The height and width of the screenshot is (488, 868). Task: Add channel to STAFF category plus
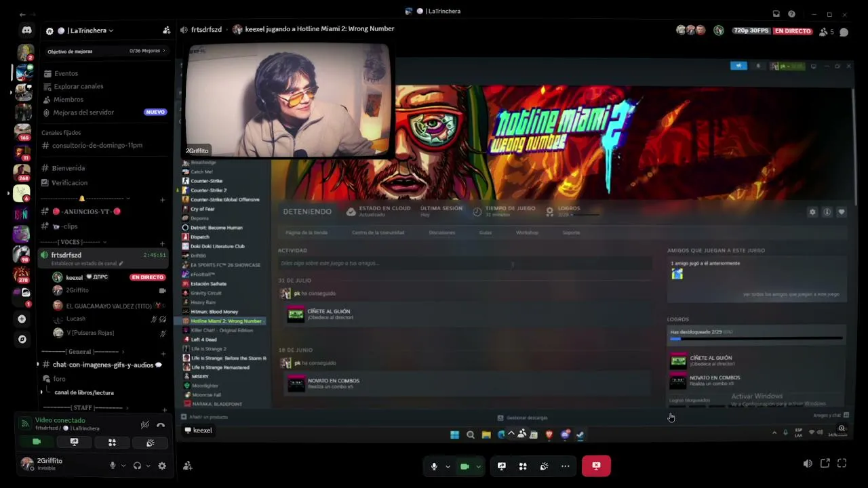coord(164,409)
